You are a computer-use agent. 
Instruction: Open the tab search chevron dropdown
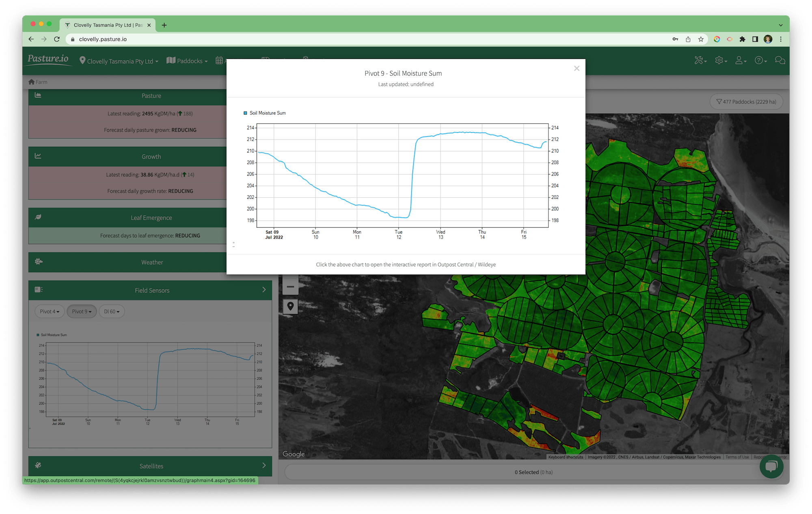[x=780, y=25]
